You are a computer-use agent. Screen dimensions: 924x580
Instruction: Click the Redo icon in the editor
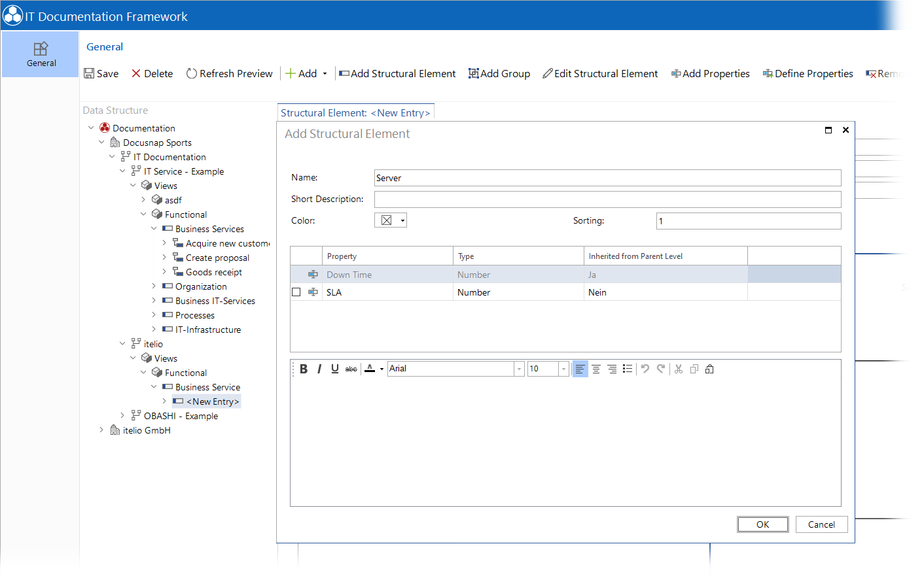click(661, 369)
